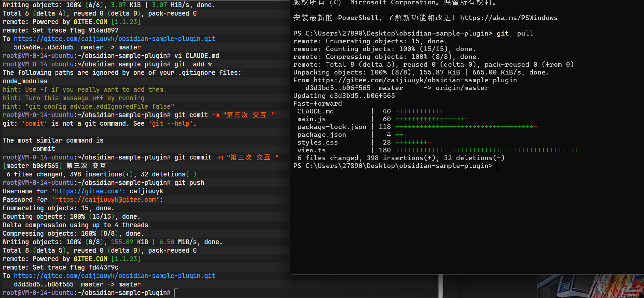Click the Ubuntu terminal's vertical scrollbar
Image resolution: width=644 pixels, height=298 pixels.
pyautogui.click(x=441, y=286)
